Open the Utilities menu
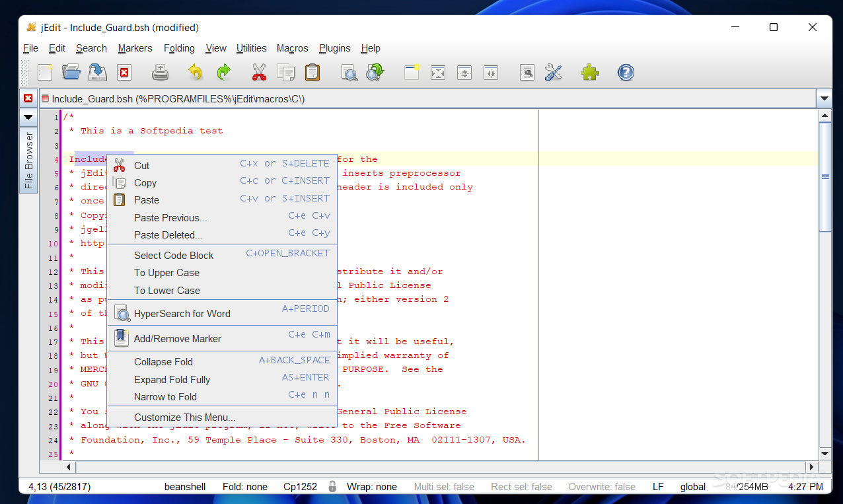The height and width of the screenshot is (504, 843). click(252, 48)
